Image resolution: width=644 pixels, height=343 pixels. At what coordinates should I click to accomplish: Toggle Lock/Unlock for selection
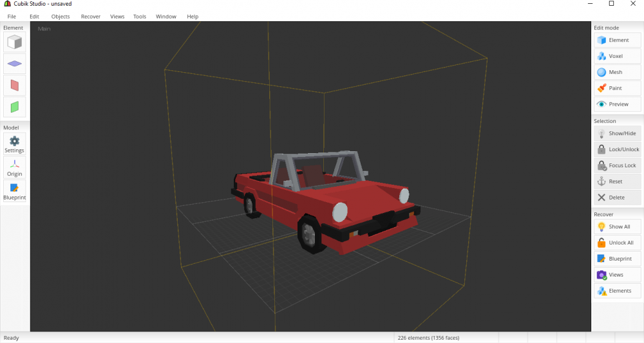tap(616, 149)
